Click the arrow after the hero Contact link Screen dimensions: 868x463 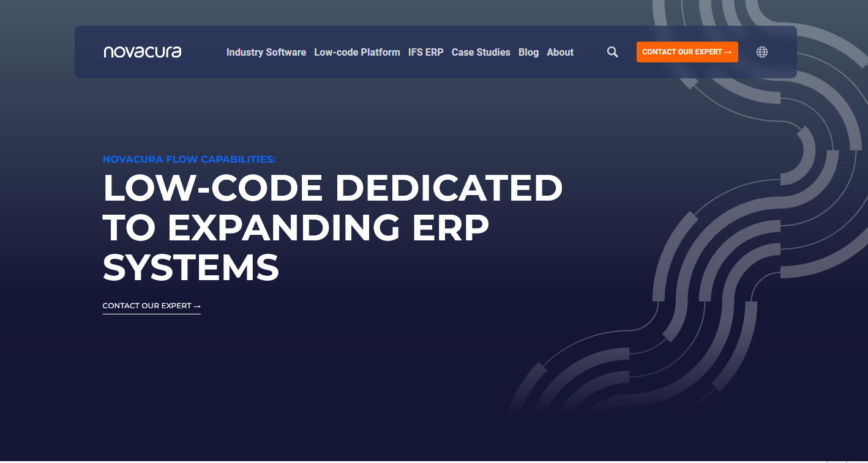(x=196, y=306)
